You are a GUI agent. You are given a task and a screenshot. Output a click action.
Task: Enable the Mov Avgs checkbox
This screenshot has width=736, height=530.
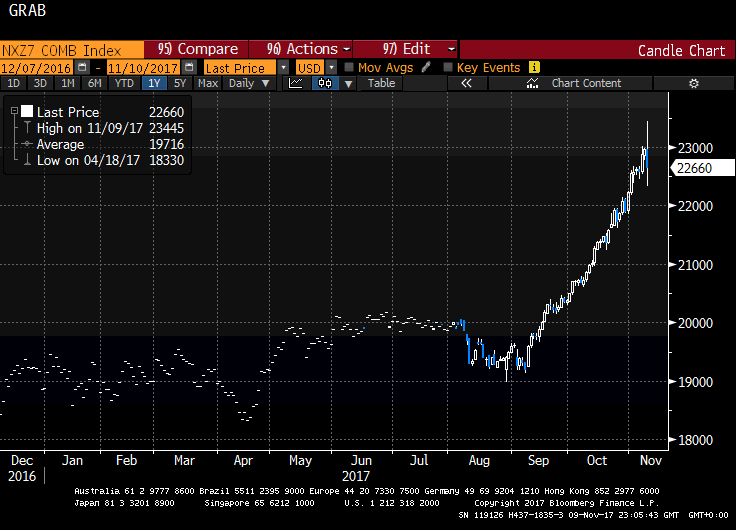(349, 67)
